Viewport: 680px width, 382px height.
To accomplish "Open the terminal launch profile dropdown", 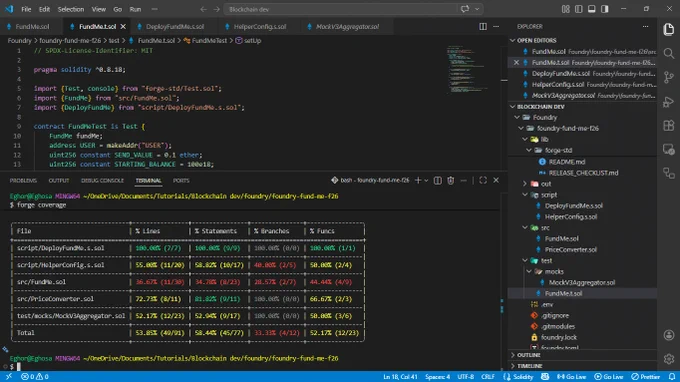I will tap(426, 180).
